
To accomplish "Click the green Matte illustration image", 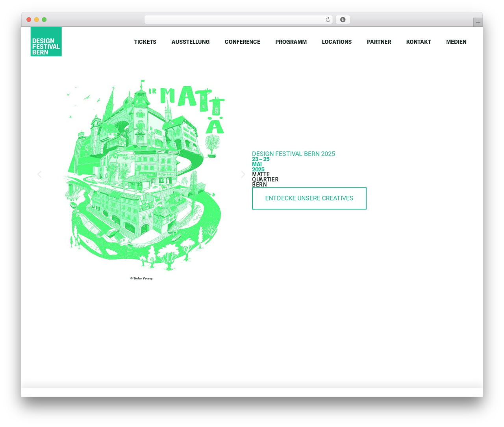I will pyautogui.click(x=144, y=175).
